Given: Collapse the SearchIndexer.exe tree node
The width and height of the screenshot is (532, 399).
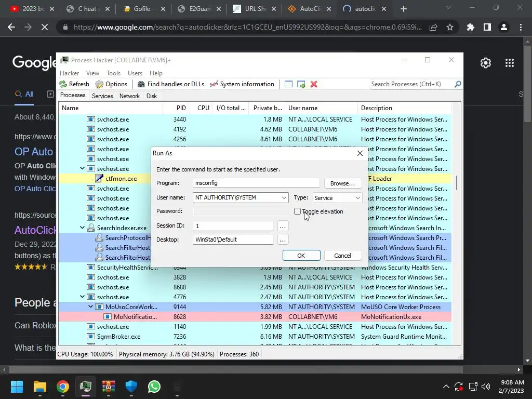Looking at the screenshot, I should (x=82, y=228).
